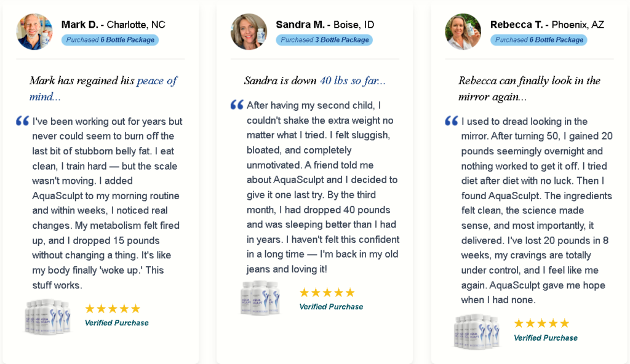Click Sandra's 'Purchased 3 Bottle Package' badge
The width and height of the screenshot is (630, 364).
click(324, 40)
